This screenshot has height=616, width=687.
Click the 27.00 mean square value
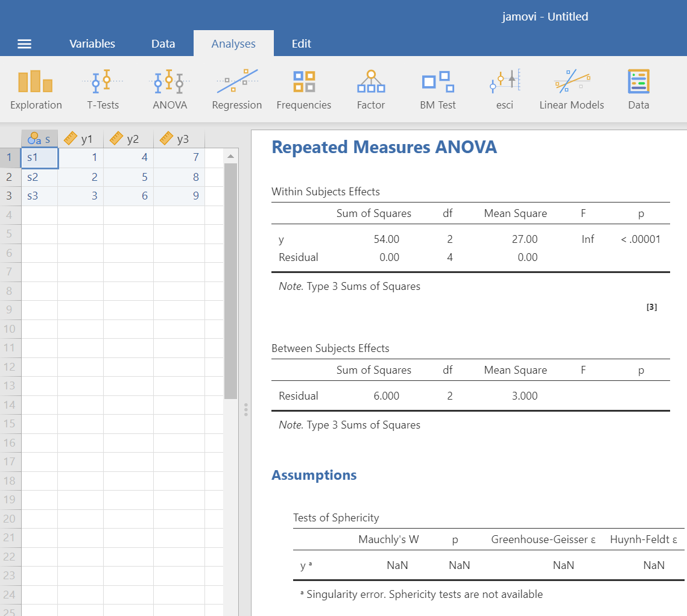pos(525,239)
